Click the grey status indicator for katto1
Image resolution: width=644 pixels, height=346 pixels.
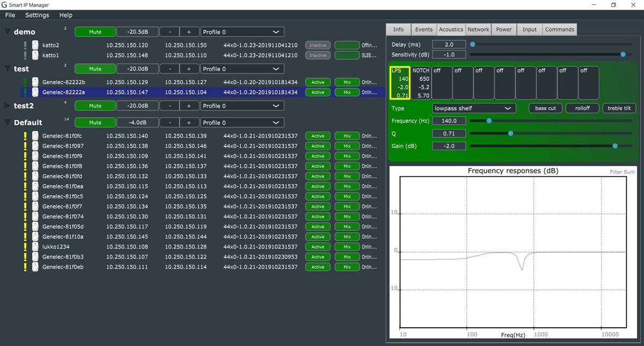[x=25, y=55]
